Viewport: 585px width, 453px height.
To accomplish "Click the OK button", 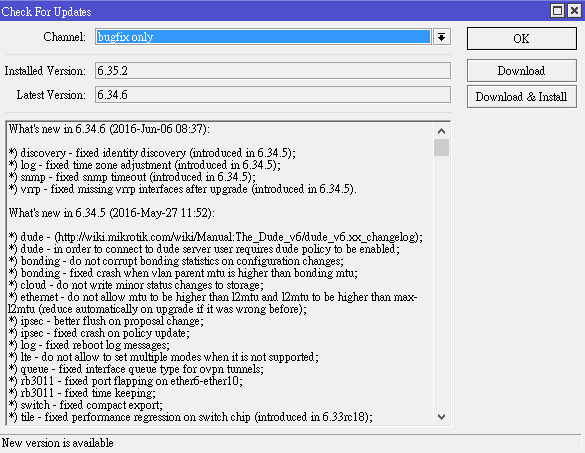I will 522,38.
